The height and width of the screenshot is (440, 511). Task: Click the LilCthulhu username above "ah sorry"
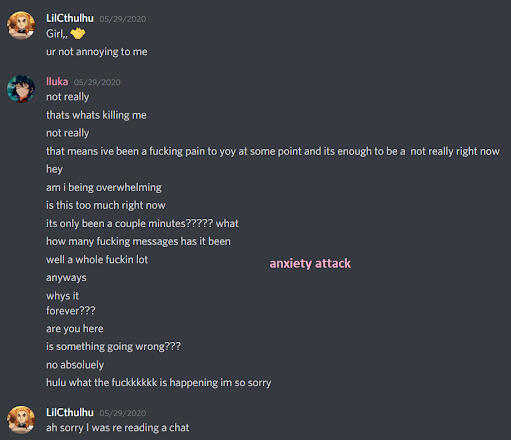coord(70,412)
